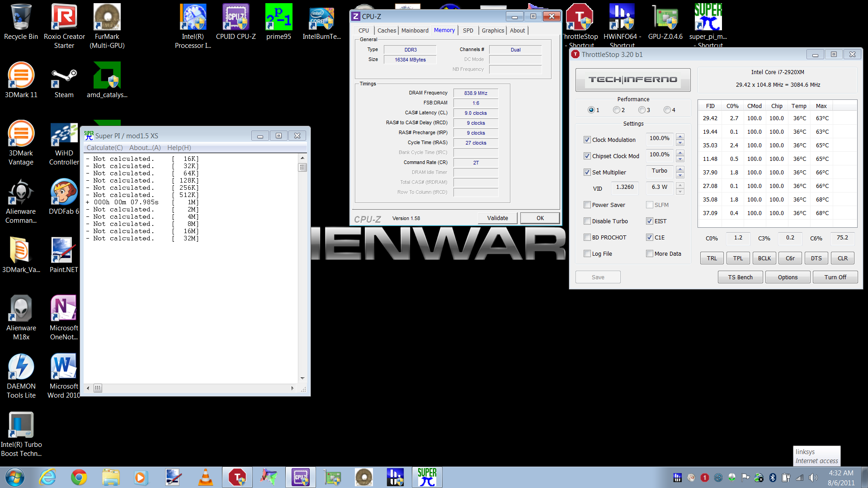Open Microsoft OneNote desktop icon
This screenshot has height=488, width=868.
point(64,317)
